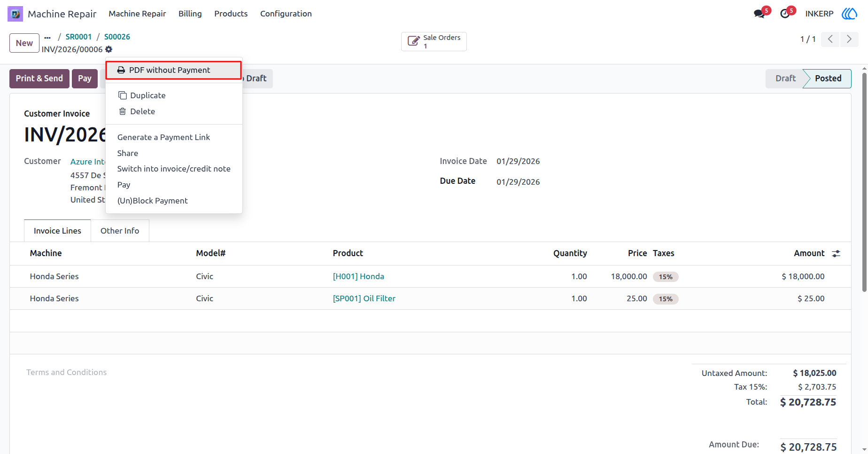Click the gear icon next to INV/2026/00006

pos(108,49)
